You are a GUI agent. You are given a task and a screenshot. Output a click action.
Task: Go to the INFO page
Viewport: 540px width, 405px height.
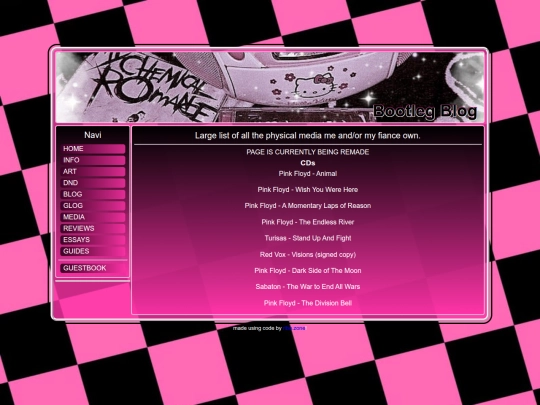click(x=93, y=160)
